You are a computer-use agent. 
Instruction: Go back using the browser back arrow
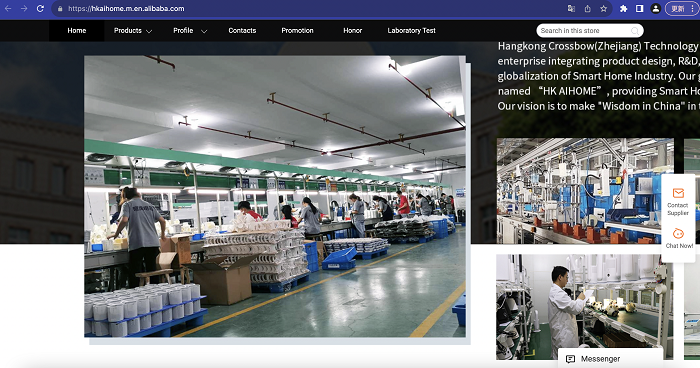(x=8, y=8)
